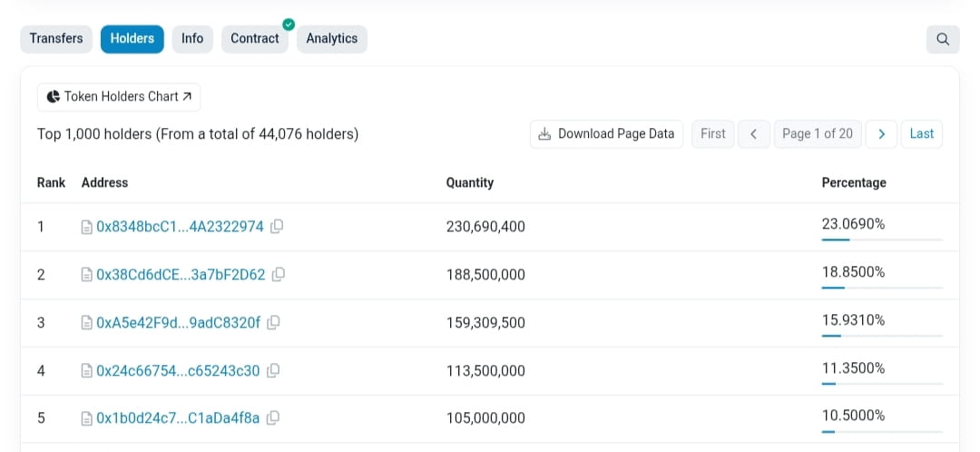
Task: Open holder address 0x1b0d24c7...C1aDa4f8a
Action: click(178, 418)
